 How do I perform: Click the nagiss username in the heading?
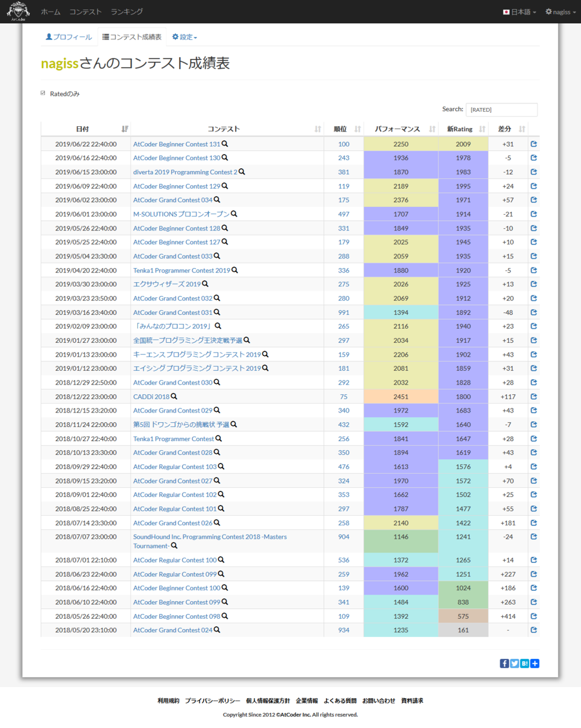(x=59, y=63)
